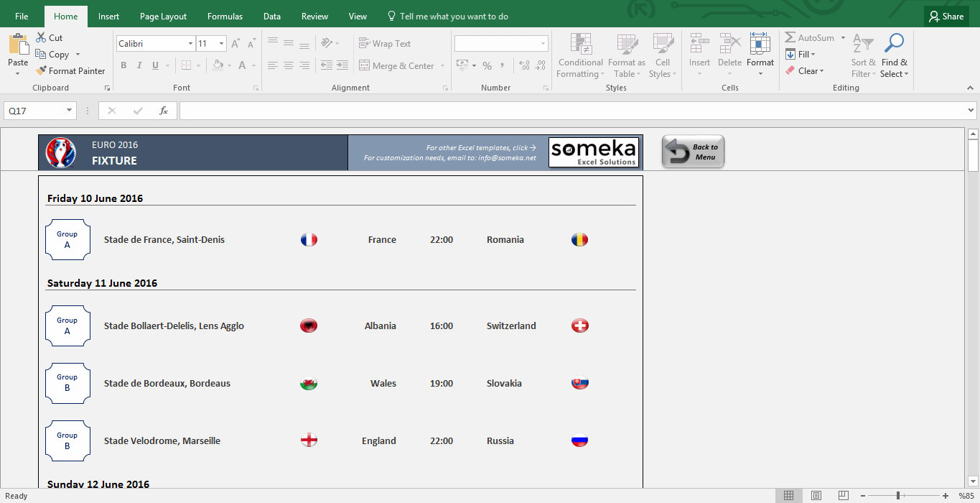This screenshot has width=980, height=503.
Task: Click the zoom slider handle
Action: point(898,496)
